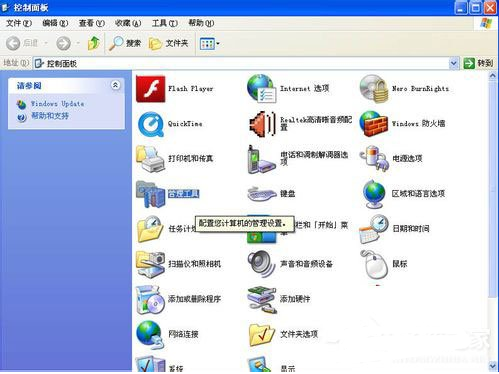Click the Windows 防火墙 label text
Screen dimensions: 499x374
click(x=418, y=124)
